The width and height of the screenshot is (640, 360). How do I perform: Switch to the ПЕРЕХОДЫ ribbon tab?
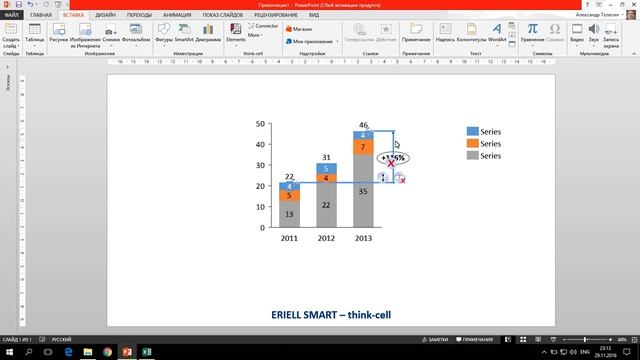coord(139,15)
